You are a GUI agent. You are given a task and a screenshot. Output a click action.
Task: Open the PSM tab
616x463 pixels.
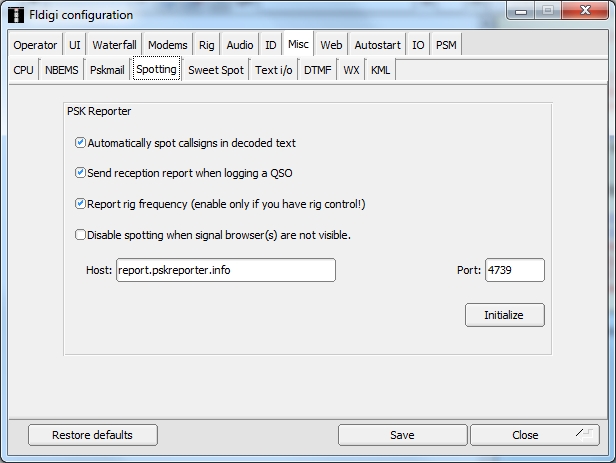coord(446,45)
